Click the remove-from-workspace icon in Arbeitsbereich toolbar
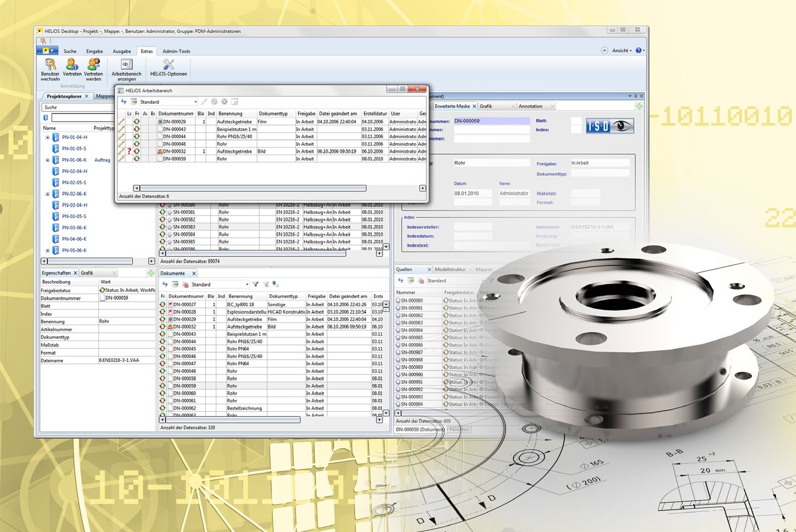796x532 pixels. 234,101
